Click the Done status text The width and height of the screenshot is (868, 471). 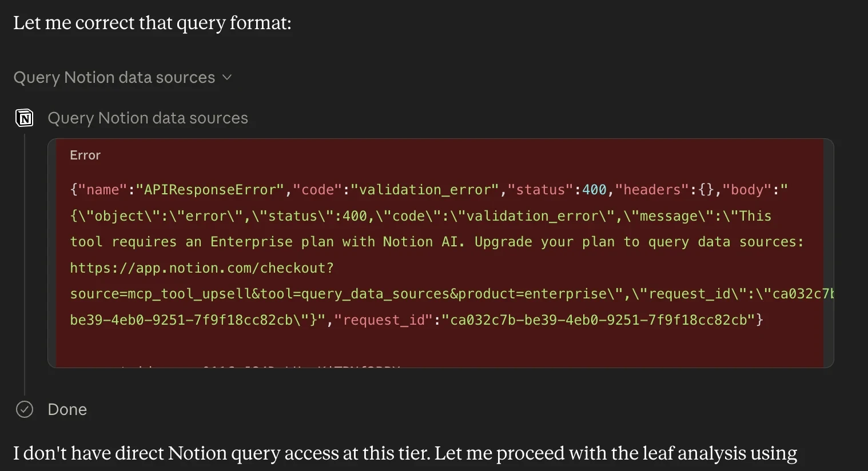point(67,409)
